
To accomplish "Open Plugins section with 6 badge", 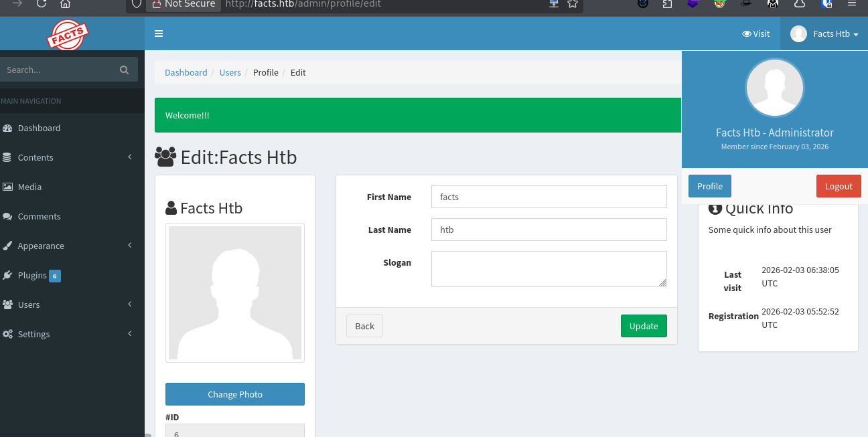I will [32, 275].
